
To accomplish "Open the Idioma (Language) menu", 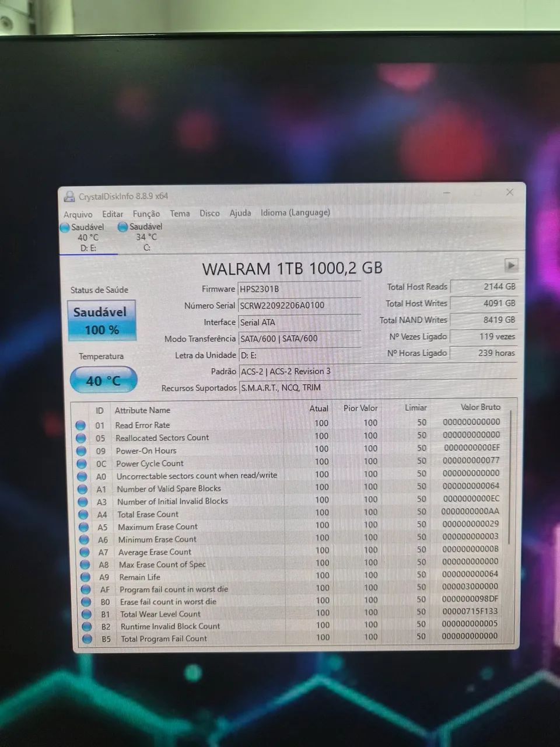I will (295, 212).
